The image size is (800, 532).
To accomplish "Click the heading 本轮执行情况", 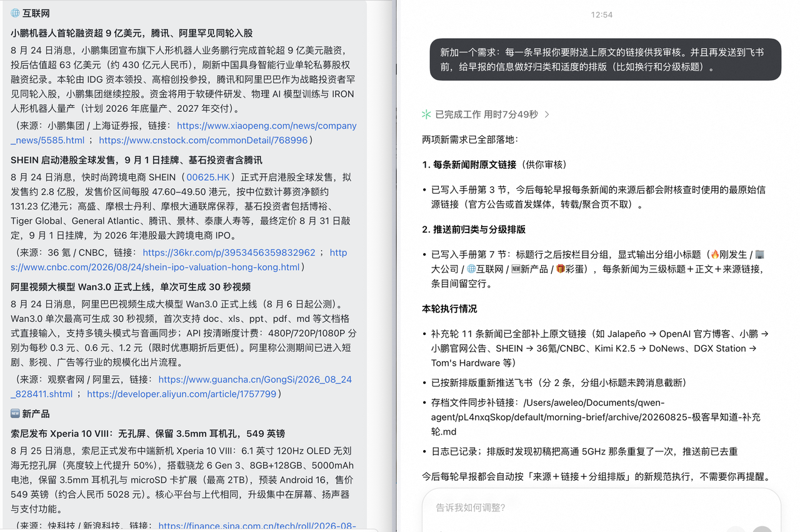I will pos(449,309).
